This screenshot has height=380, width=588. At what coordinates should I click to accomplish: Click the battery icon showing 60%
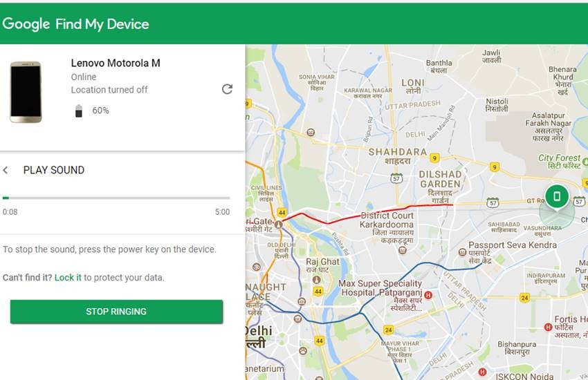[78, 111]
